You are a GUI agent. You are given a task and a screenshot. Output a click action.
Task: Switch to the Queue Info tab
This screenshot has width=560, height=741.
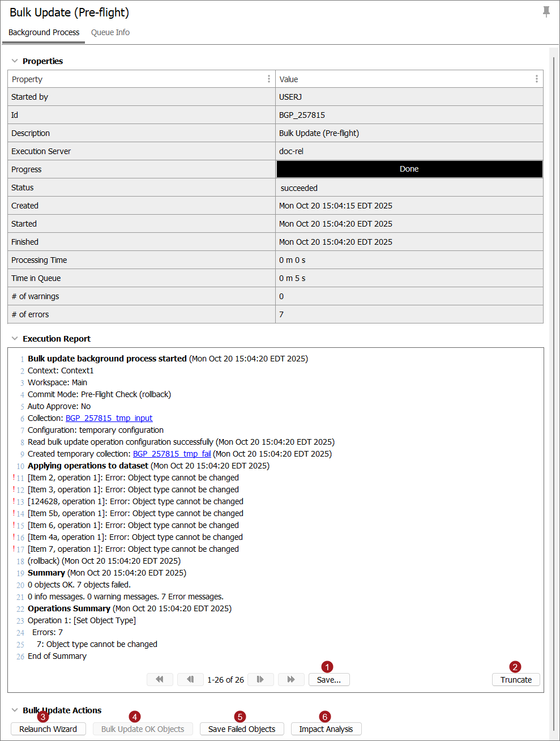[110, 32]
